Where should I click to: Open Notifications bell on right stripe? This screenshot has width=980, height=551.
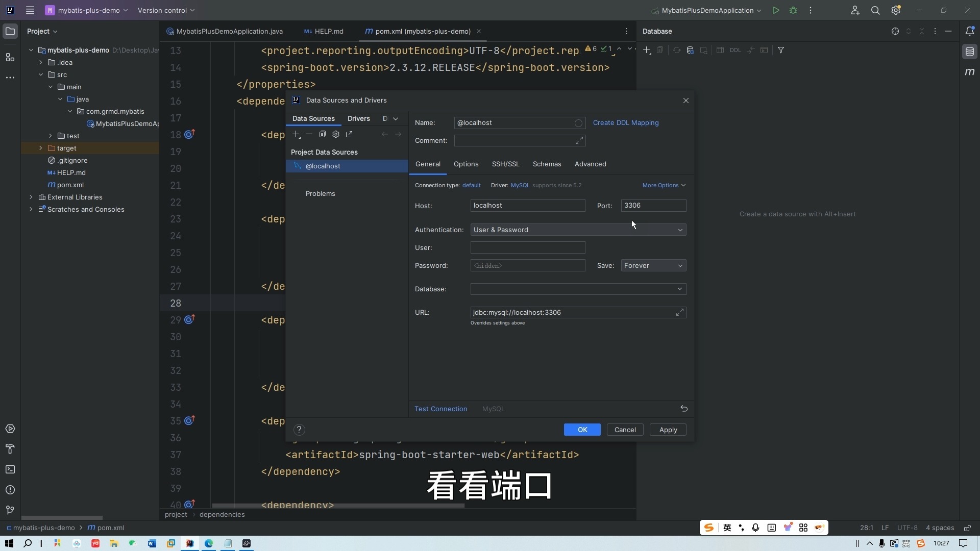(970, 31)
